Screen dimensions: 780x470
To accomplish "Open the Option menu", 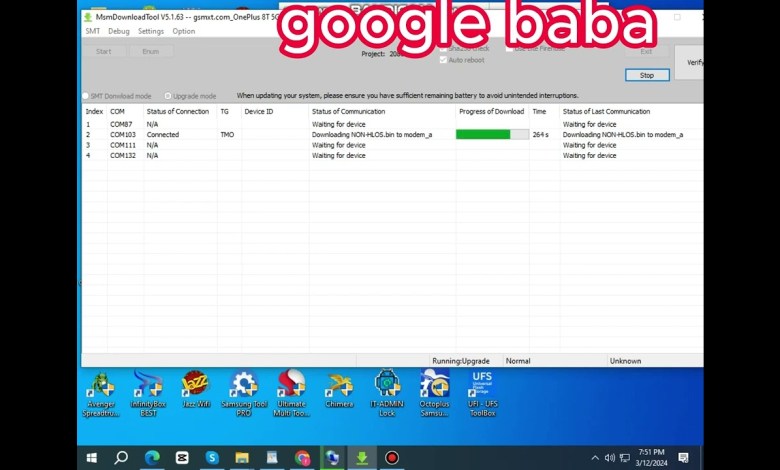I will (x=184, y=31).
